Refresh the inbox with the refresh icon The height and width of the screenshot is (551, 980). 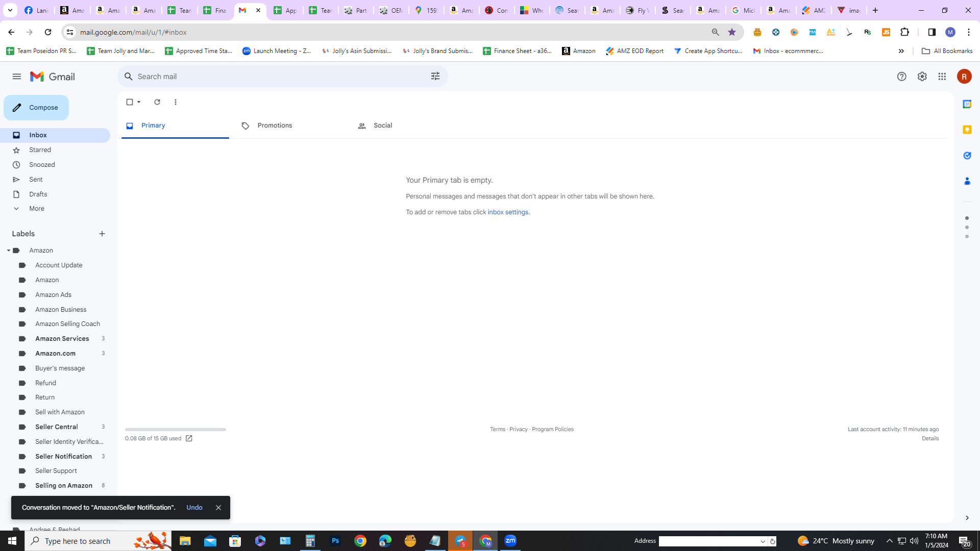point(157,102)
